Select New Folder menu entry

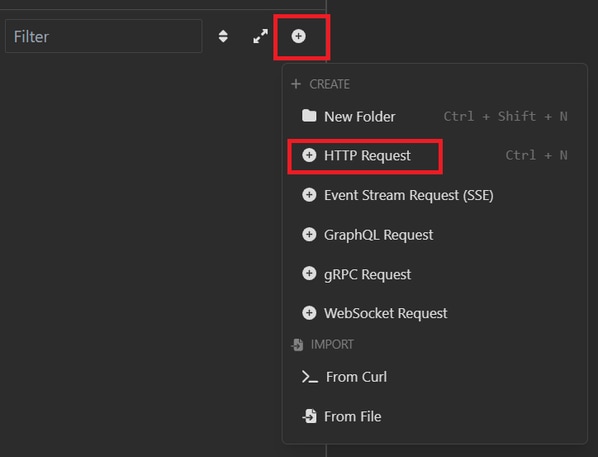coord(435,116)
